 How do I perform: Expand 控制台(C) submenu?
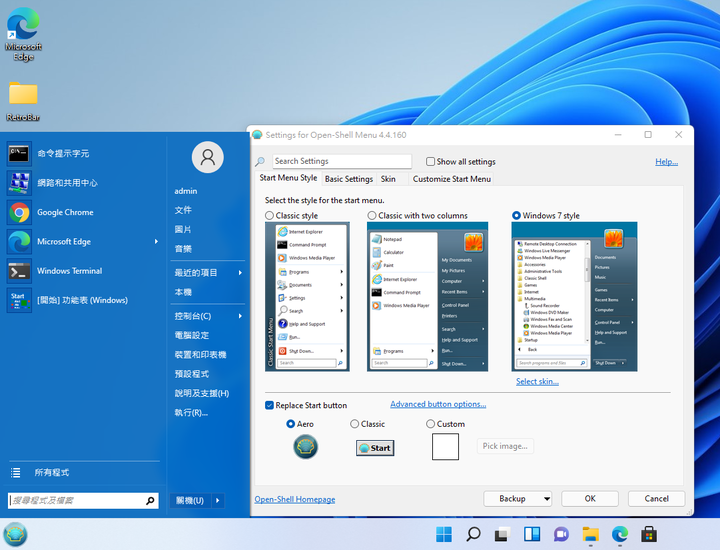point(240,316)
